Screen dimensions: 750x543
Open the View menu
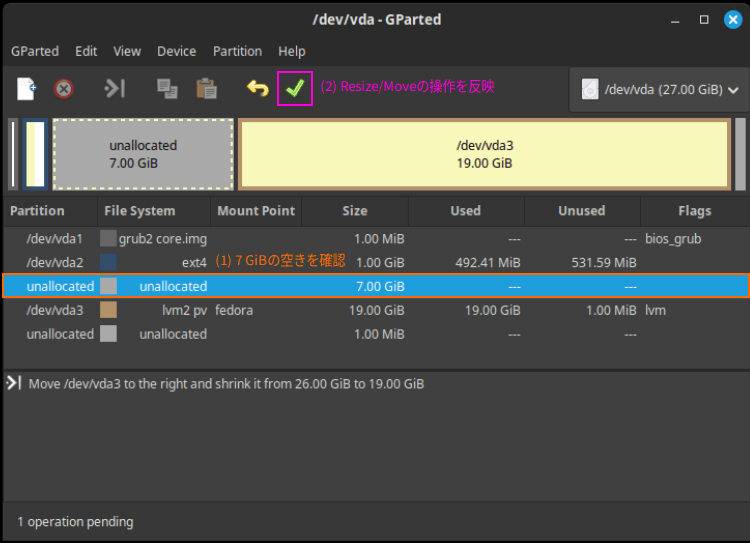[x=127, y=51]
